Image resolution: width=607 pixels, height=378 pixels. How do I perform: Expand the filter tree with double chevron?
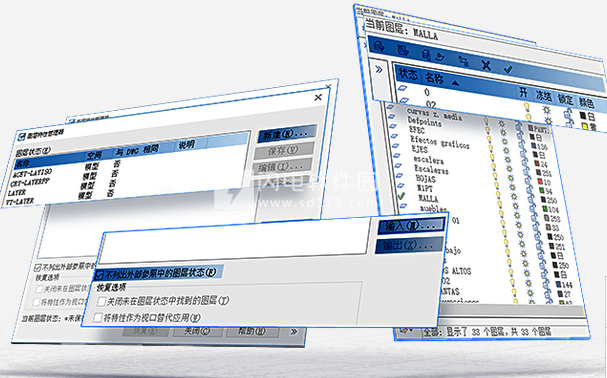tap(379, 70)
